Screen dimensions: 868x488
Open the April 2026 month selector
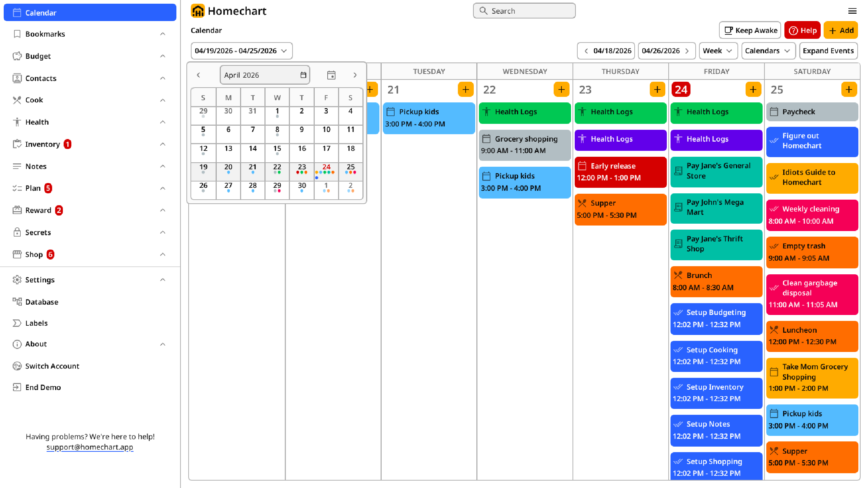tap(265, 75)
